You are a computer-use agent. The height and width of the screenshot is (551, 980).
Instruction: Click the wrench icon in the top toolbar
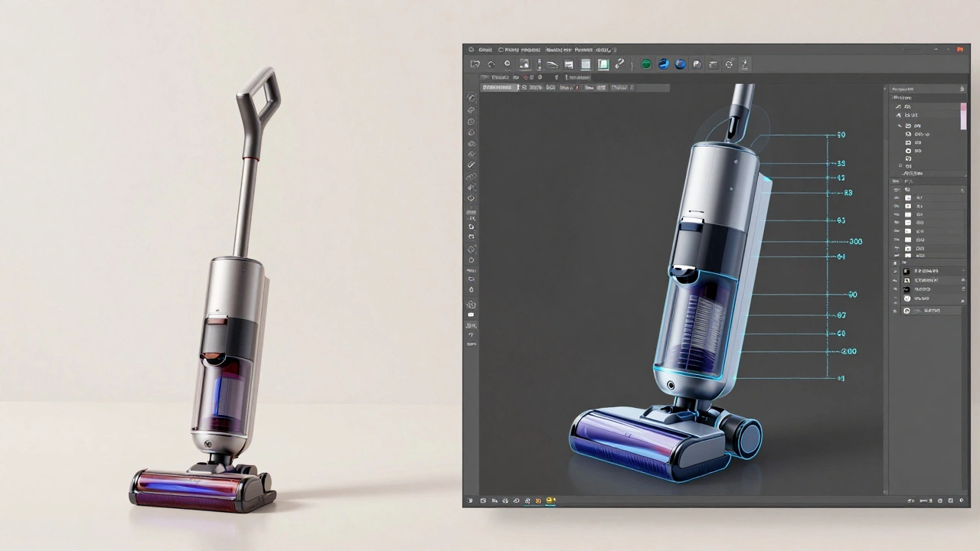(619, 64)
